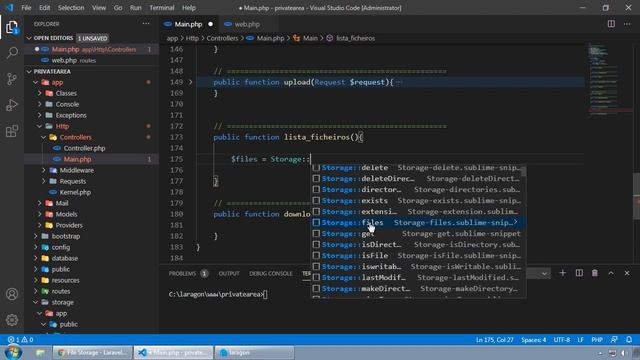
Task: Expand the Classes folder
Action: [40, 93]
